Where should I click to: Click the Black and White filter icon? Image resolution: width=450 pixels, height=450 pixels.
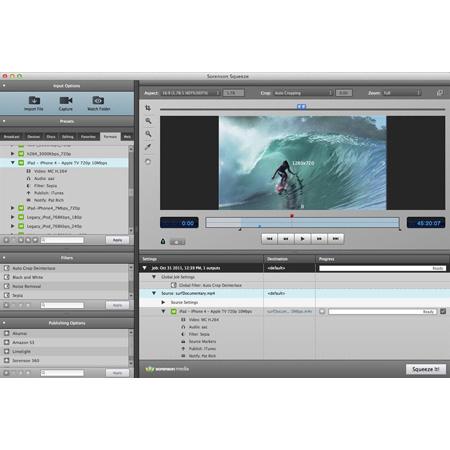[x=6, y=277]
